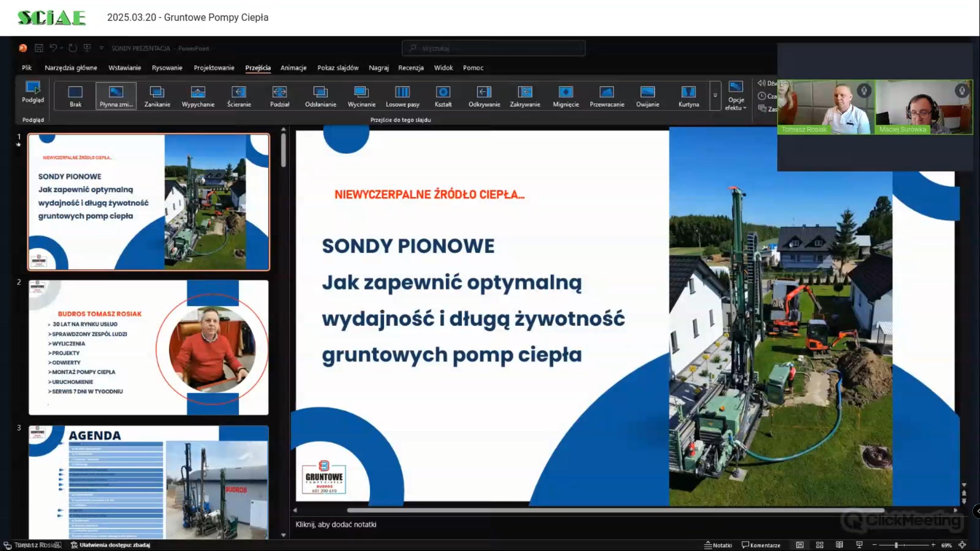The image size is (980, 551).
Task: Toggle the Komentarze pane in status bar
Action: [x=761, y=545]
